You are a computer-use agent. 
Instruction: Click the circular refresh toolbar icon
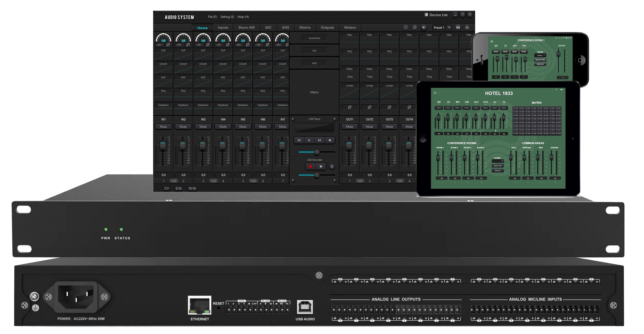tap(405, 27)
